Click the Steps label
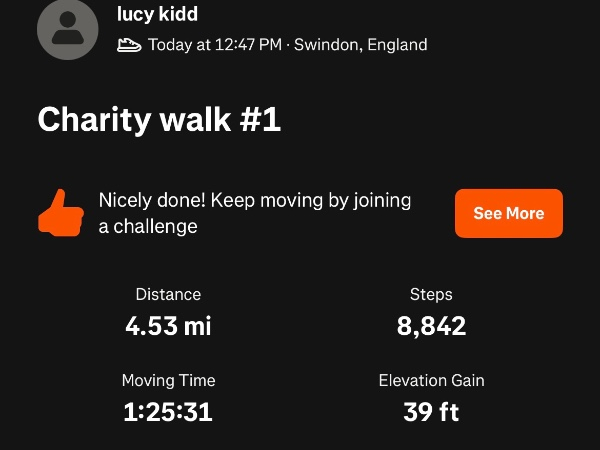Screen dimensions: 600x450 click(x=431, y=294)
